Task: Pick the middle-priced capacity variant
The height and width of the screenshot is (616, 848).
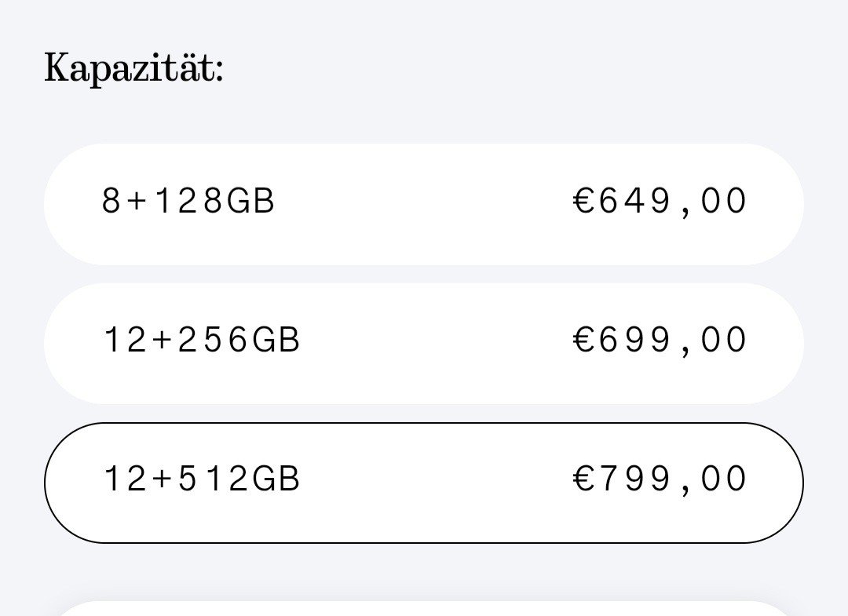Action: pyautogui.click(x=424, y=343)
